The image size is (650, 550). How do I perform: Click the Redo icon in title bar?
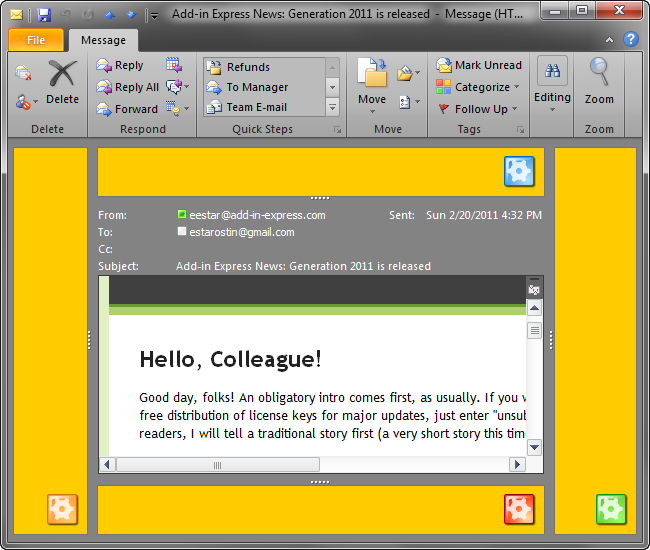pos(88,15)
